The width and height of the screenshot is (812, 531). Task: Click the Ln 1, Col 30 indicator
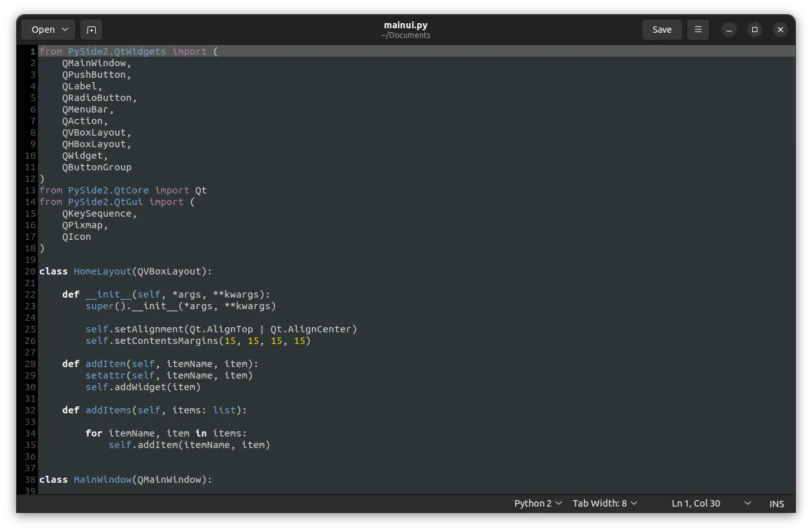(x=696, y=503)
